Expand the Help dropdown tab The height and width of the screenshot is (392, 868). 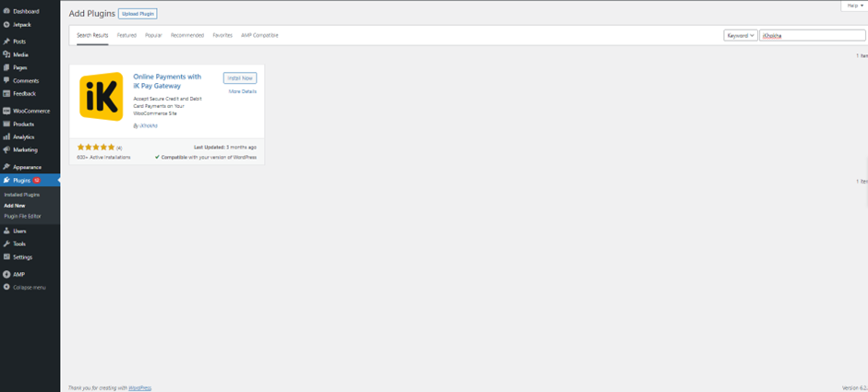tap(853, 6)
